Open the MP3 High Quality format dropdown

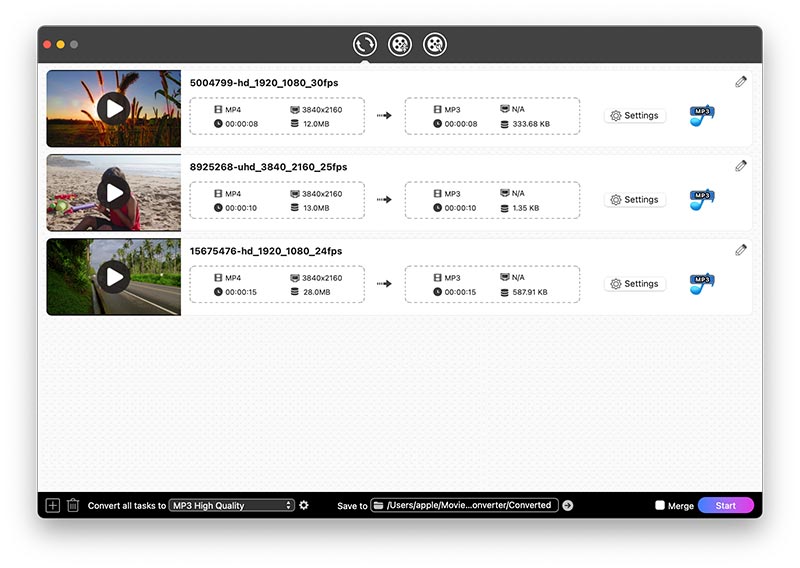coord(232,505)
